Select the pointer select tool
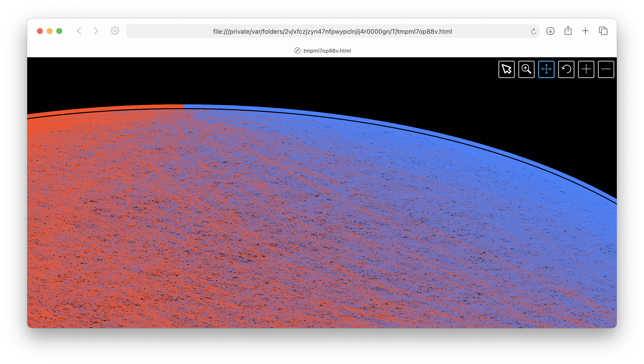 pyautogui.click(x=506, y=69)
